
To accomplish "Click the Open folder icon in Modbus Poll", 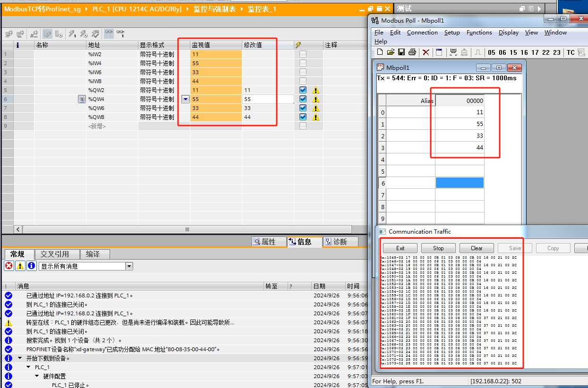I will (x=391, y=52).
